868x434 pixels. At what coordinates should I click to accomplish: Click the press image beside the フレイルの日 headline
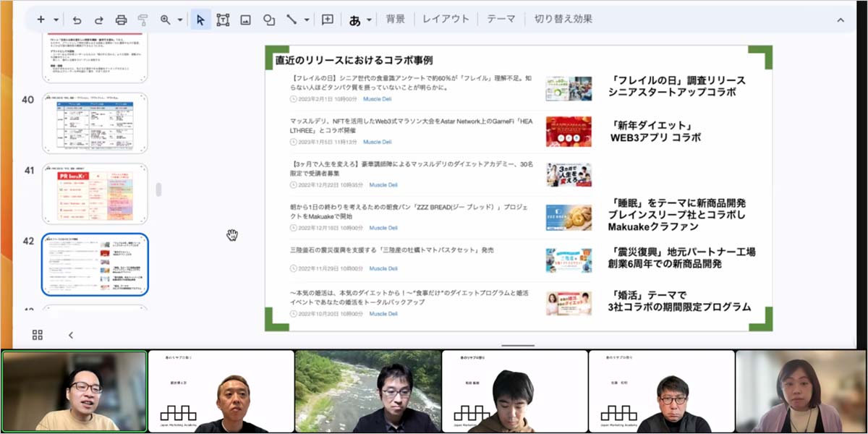(569, 89)
